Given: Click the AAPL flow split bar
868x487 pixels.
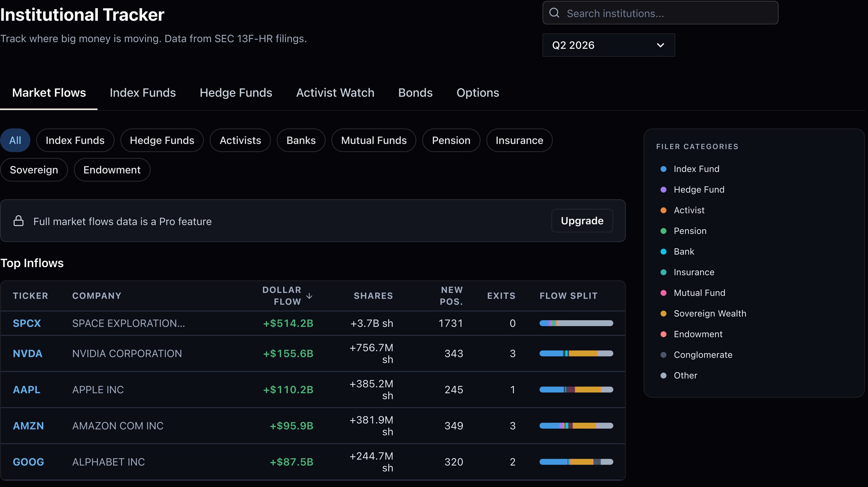Looking at the screenshot, I should [x=576, y=390].
